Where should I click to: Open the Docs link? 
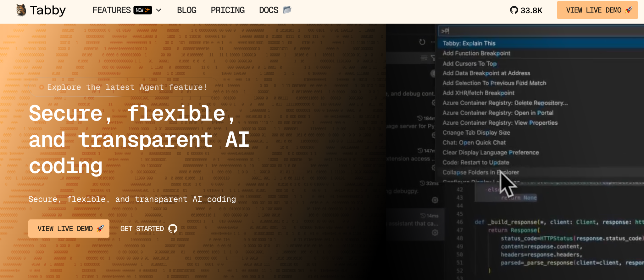tap(275, 10)
